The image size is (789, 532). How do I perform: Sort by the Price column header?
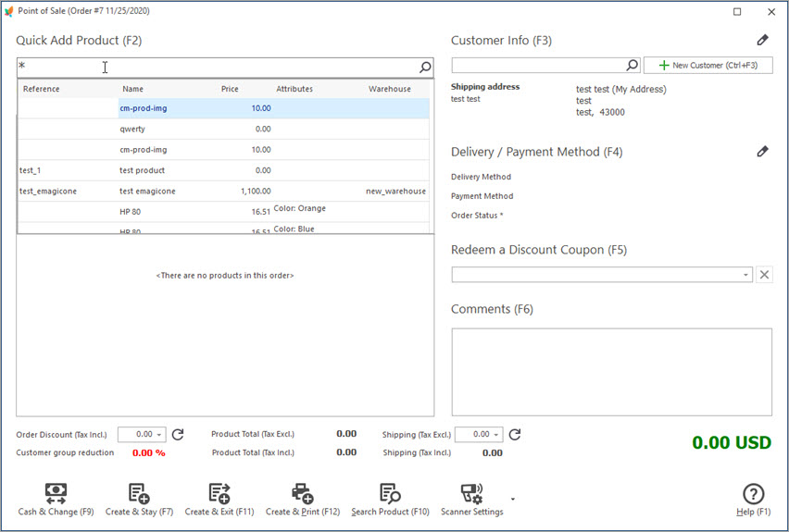[x=230, y=89]
